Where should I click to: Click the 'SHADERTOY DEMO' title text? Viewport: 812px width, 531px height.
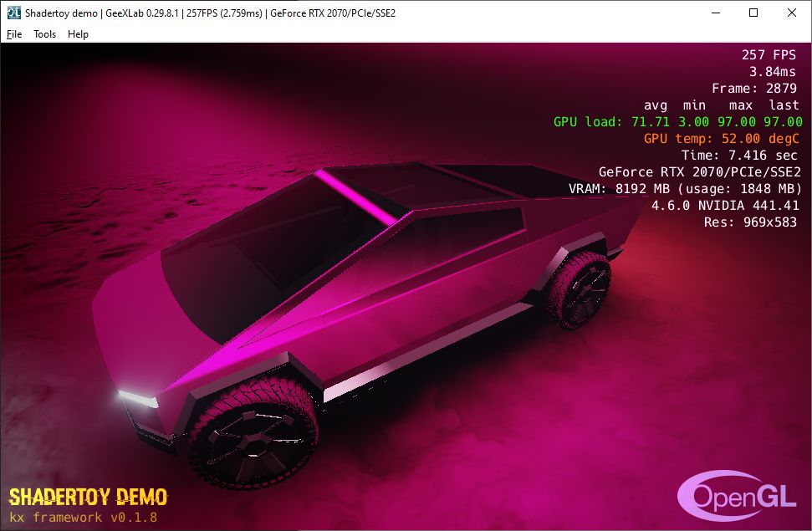[88, 497]
